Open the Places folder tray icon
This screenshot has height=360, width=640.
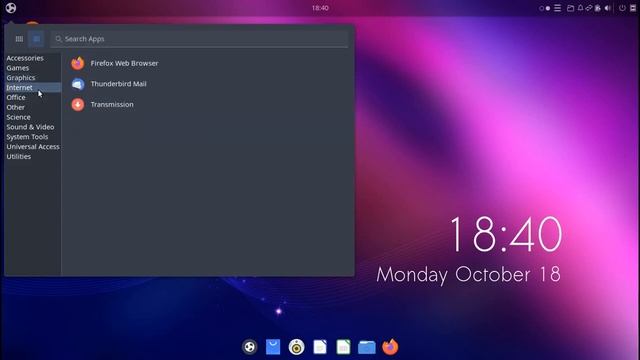click(571, 8)
